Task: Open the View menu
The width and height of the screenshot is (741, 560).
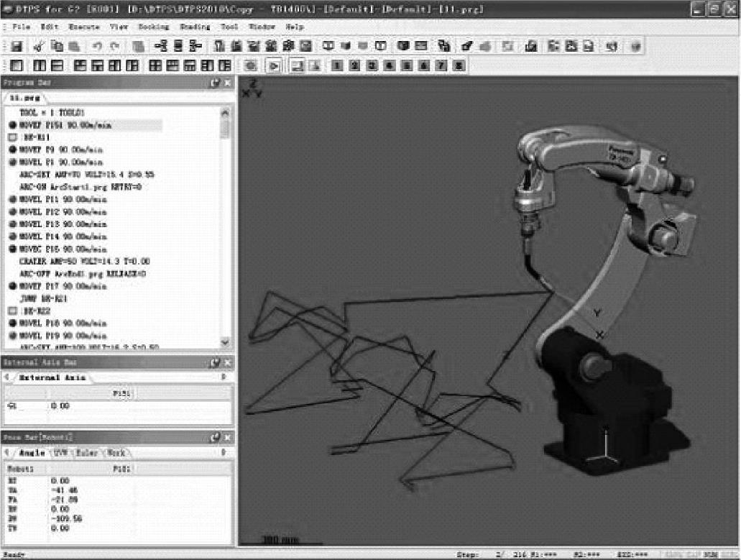Action: click(x=119, y=27)
